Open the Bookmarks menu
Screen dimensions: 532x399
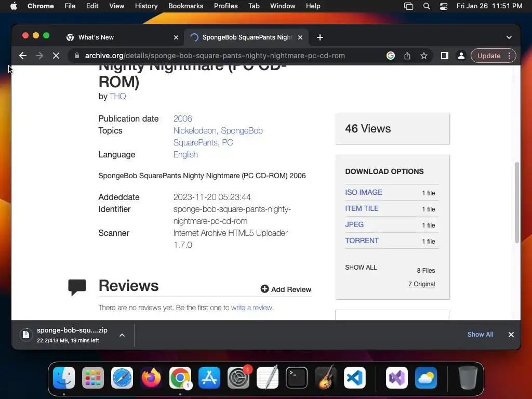coord(185,6)
